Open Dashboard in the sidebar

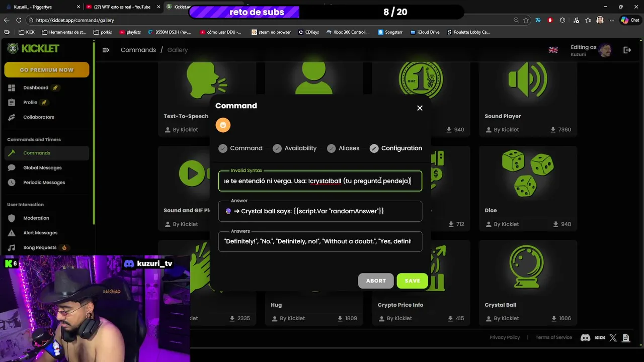[36, 87]
